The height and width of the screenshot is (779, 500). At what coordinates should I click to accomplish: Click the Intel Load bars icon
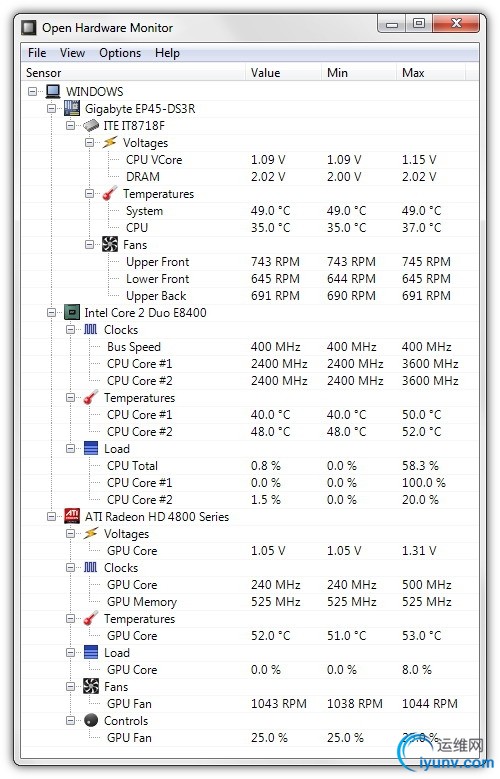91,449
